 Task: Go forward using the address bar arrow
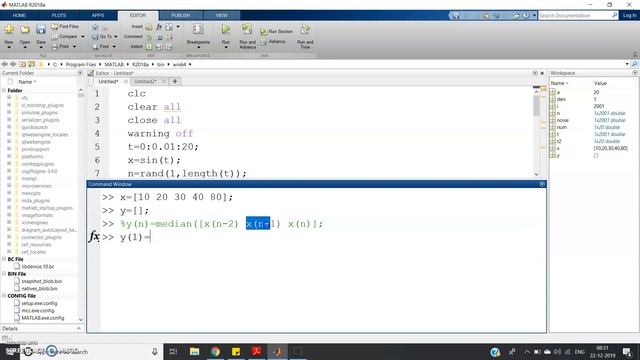[13, 64]
